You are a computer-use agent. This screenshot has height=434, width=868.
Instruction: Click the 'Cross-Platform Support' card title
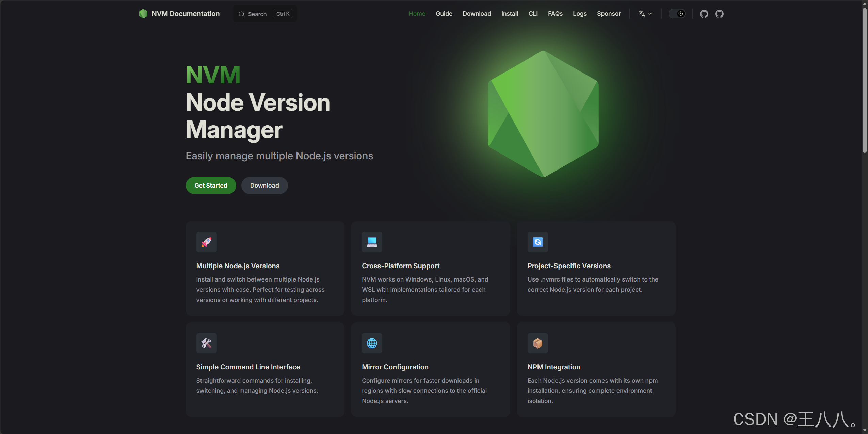(x=401, y=266)
